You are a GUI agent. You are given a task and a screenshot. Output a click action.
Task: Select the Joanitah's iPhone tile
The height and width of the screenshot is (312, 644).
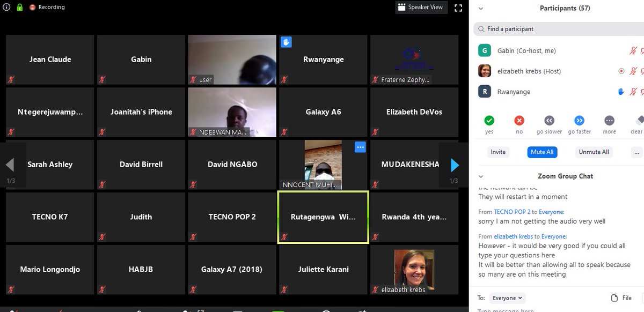pyautogui.click(x=141, y=112)
